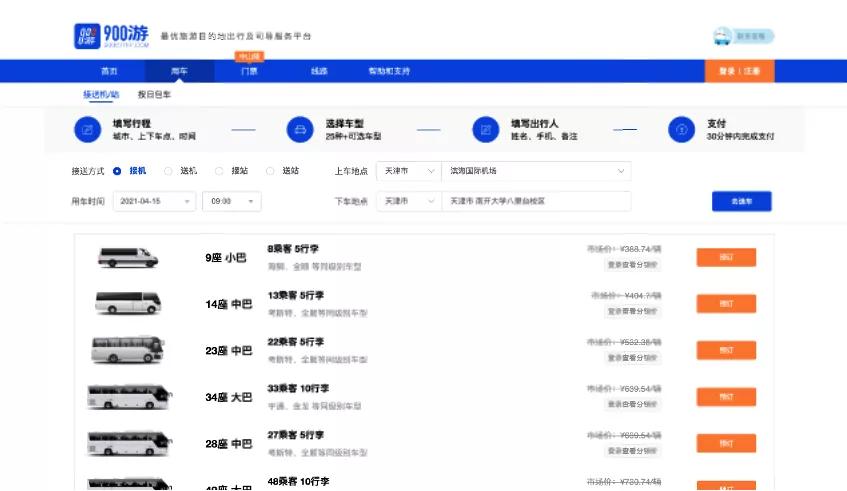Image resolution: width=847 pixels, height=491 pixels.
Task: Select the 接机 radio option
Action: tap(117, 171)
